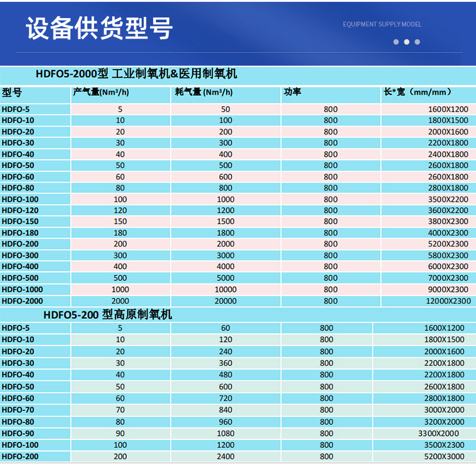This screenshot has width=476, height=466.
Task: Click the 10000 air consumption value
Action: (x=225, y=289)
